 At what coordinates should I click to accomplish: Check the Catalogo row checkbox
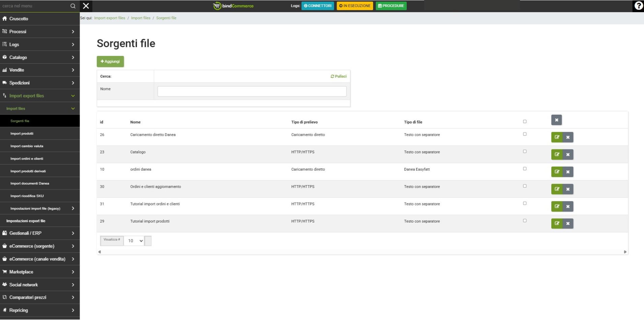pyautogui.click(x=525, y=151)
